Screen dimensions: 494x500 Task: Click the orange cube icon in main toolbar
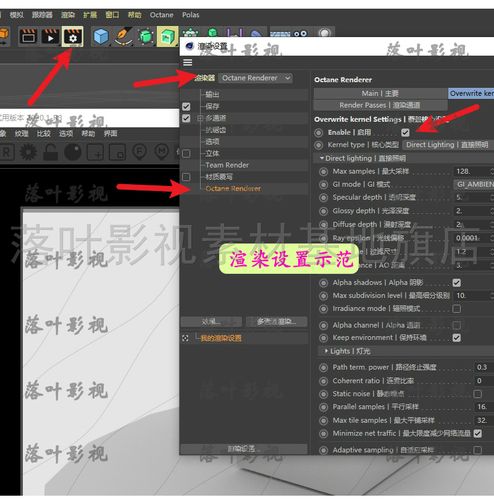pos(4,36)
